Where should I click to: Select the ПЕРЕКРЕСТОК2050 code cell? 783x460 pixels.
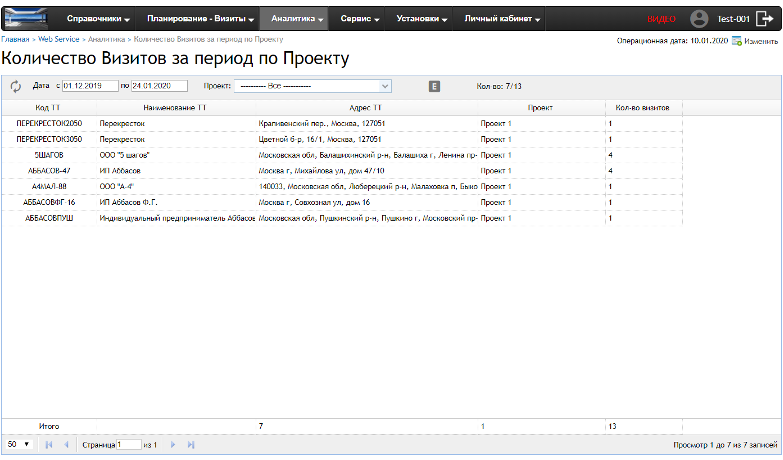click(49, 123)
